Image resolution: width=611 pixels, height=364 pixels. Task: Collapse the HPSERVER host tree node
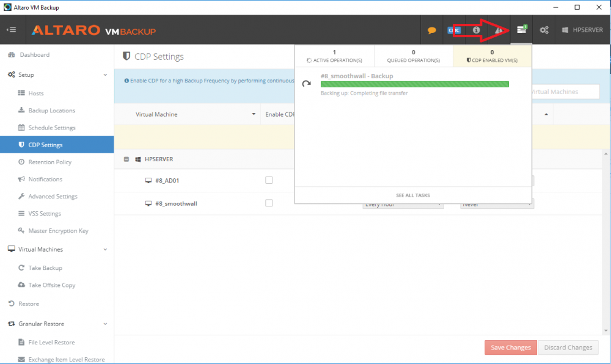click(126, 159)
